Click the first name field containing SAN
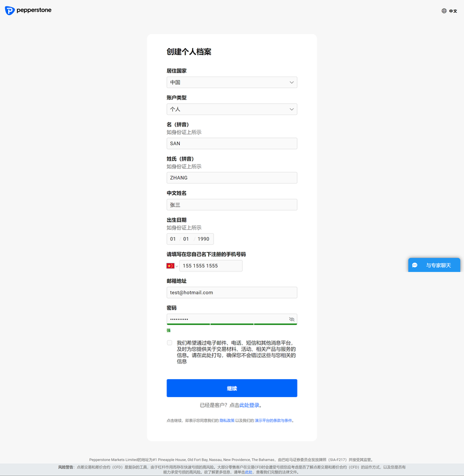Viewport: 464px width, 476px height. [231, 143]
